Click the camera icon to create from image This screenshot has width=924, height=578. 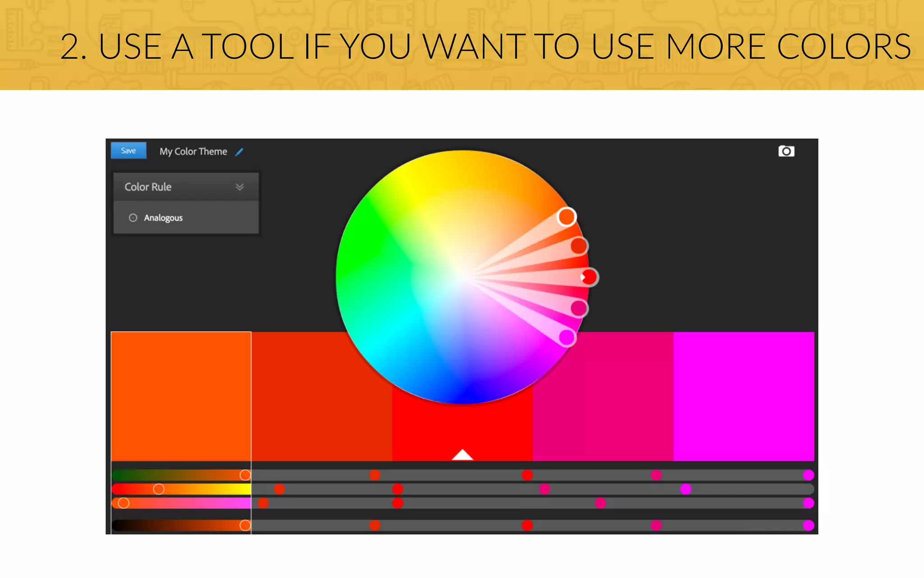coord(786,151)
